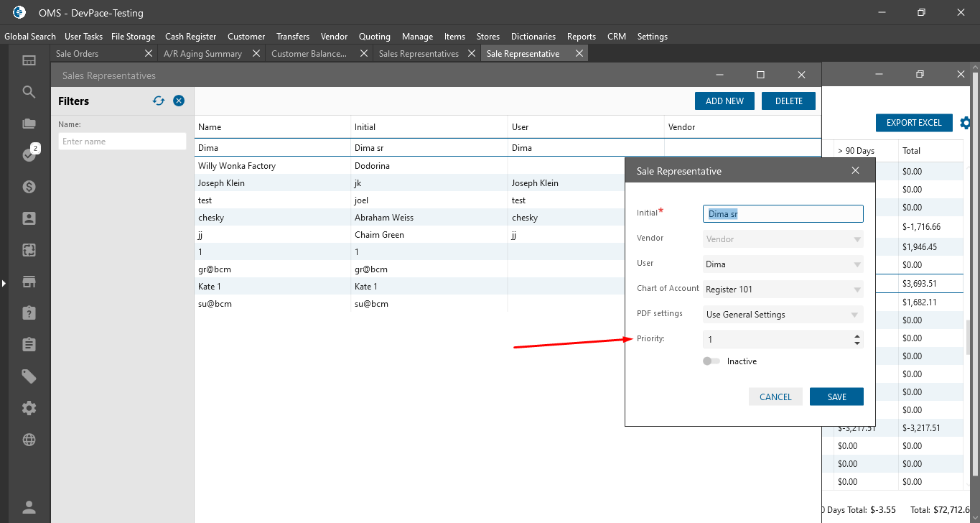This screenshot has height=523, width=980.
Task: Open the Chart of Account dropdown
Action: 857,290
